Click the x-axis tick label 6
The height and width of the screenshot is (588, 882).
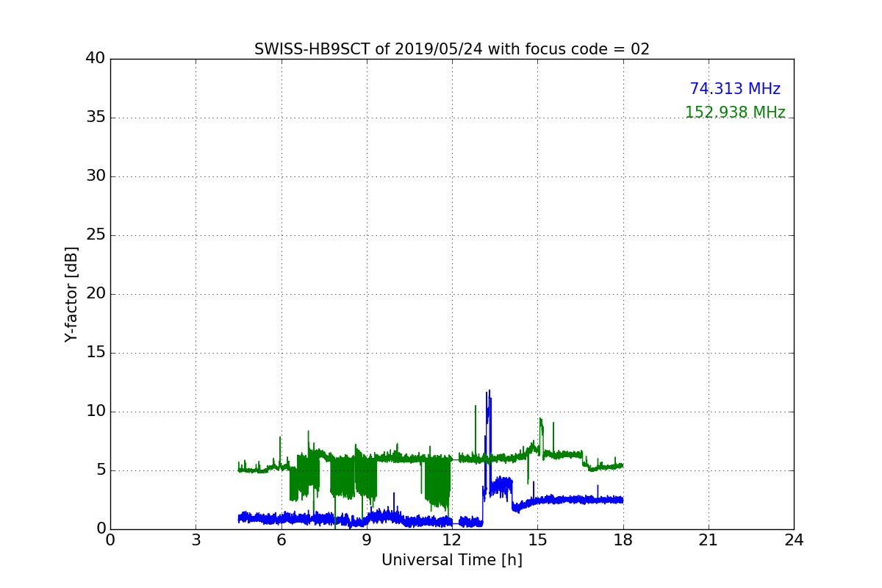pyautogui.click(x=282, y=539)
